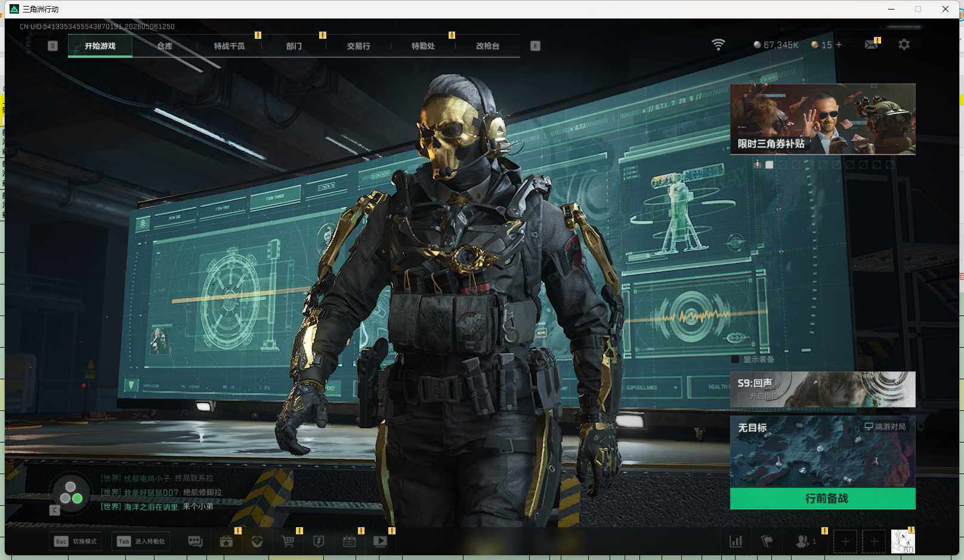
Task: Select the white highlighted banner page dot
Action: click(x=770, y=165)
